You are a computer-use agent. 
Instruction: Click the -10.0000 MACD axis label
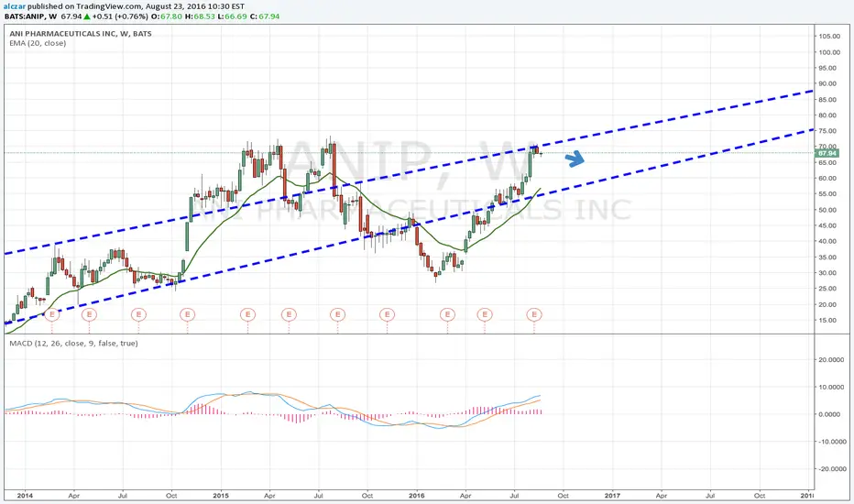click(x=832, y=442)
